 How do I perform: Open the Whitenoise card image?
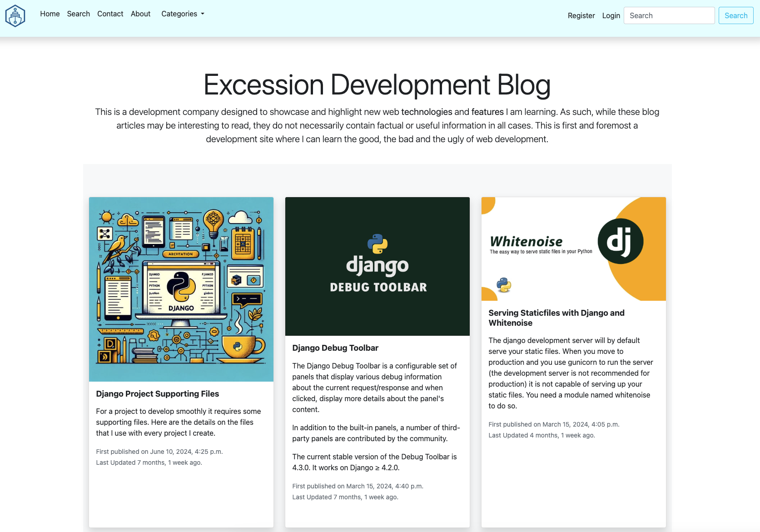point(574,249)
